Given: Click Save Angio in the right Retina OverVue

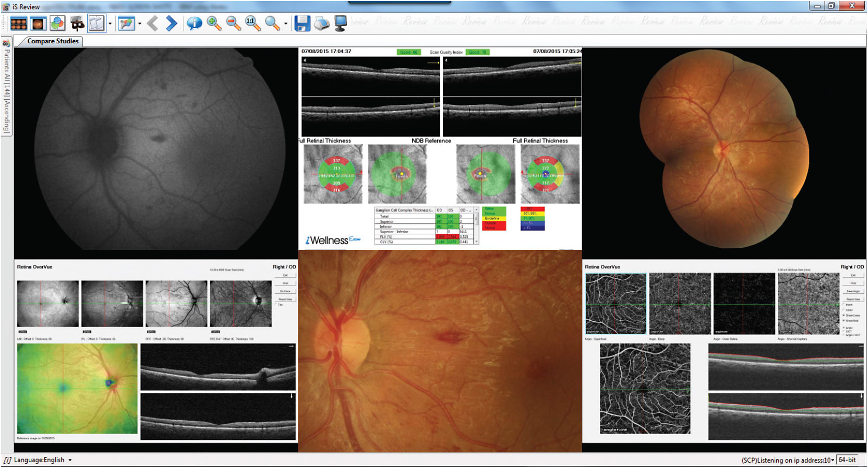Looking at the screenshot, I should tap(853, 291).
